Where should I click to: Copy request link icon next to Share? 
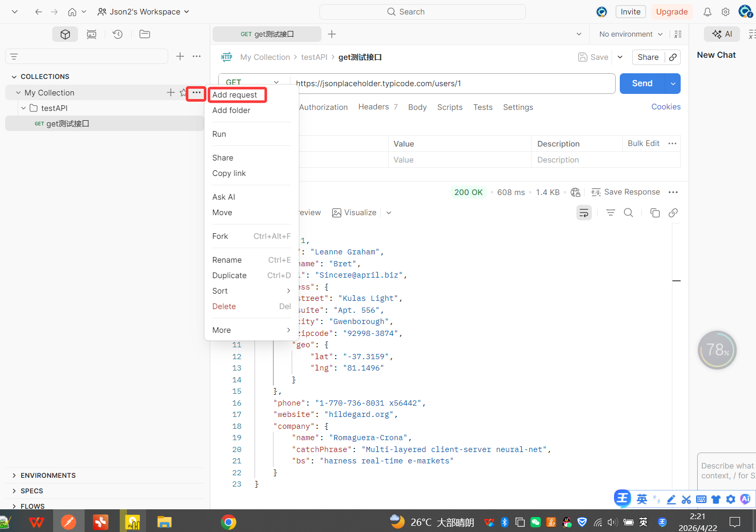(x=673, y=57)
